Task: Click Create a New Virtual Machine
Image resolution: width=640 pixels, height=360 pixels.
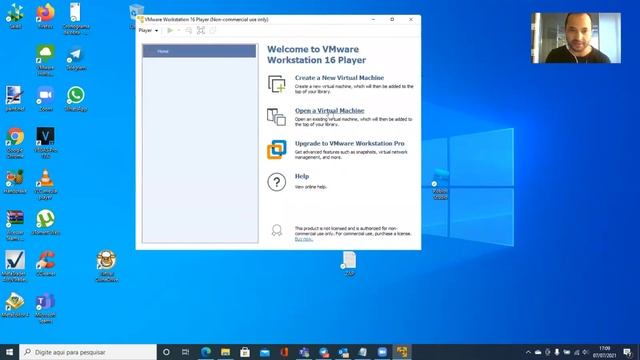Action: click(339, 78)
